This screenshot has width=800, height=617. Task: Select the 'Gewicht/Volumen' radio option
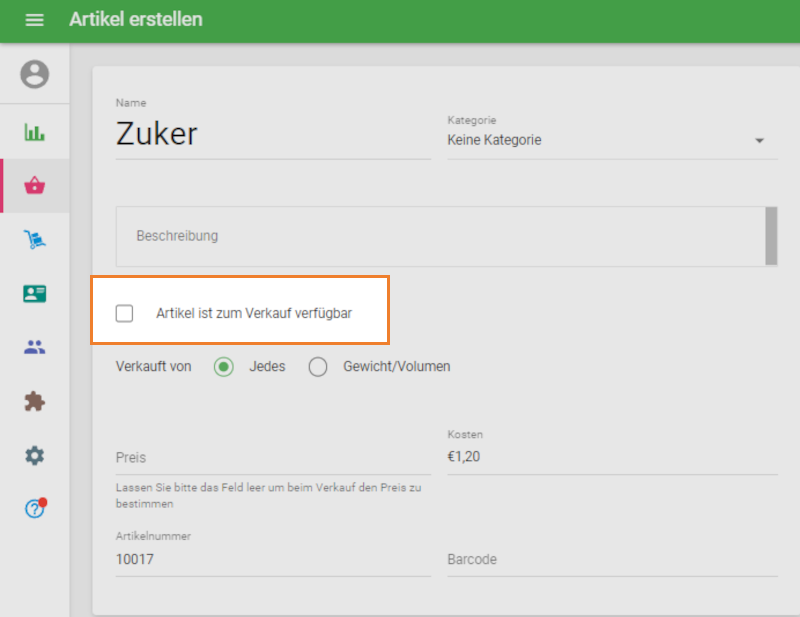pyautogui.click(x=318, y=367)
